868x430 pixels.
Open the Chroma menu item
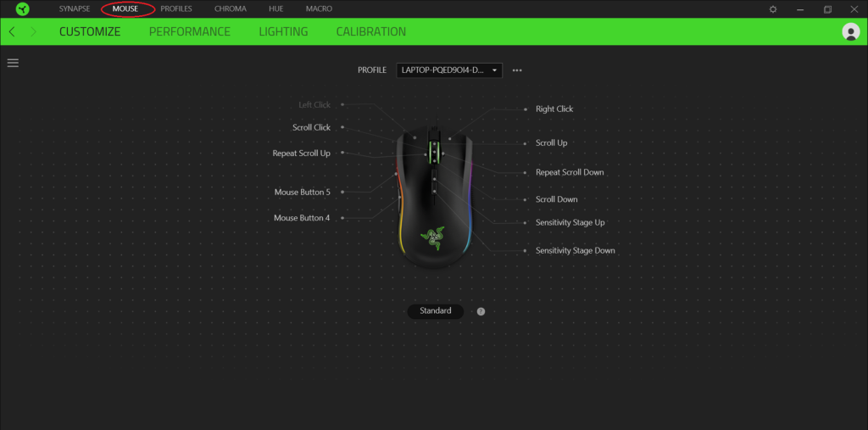tap(230, 9)
